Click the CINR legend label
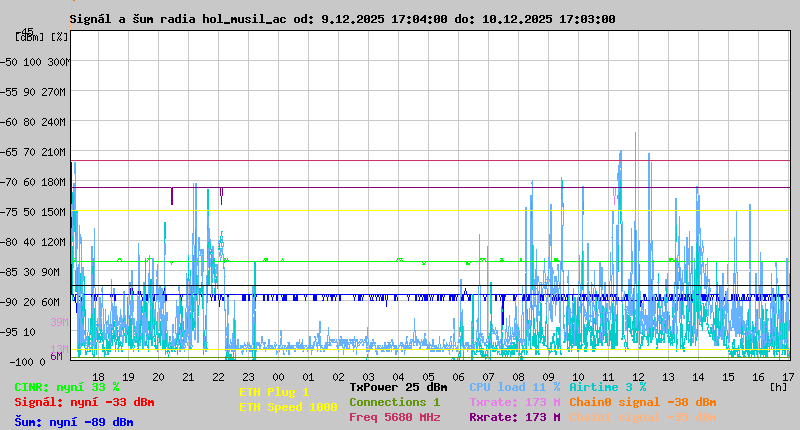800x430 pixels. 66,387
